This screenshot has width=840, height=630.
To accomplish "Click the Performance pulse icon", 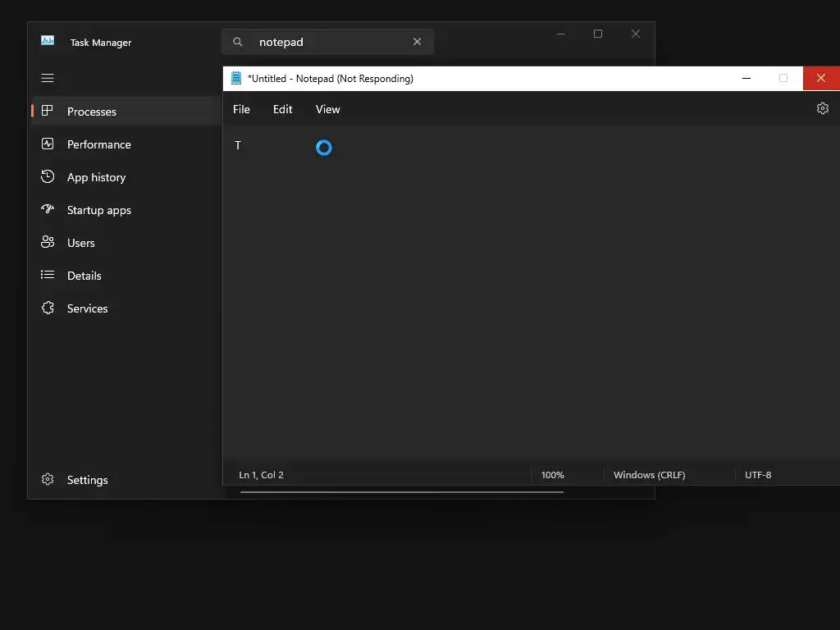I will 47,144.
